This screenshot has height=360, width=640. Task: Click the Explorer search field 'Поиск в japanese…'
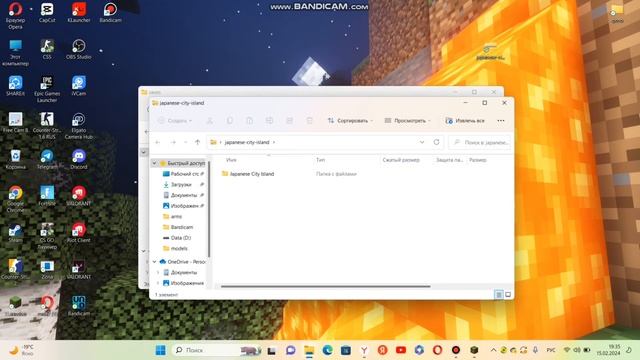pos(480,142)
